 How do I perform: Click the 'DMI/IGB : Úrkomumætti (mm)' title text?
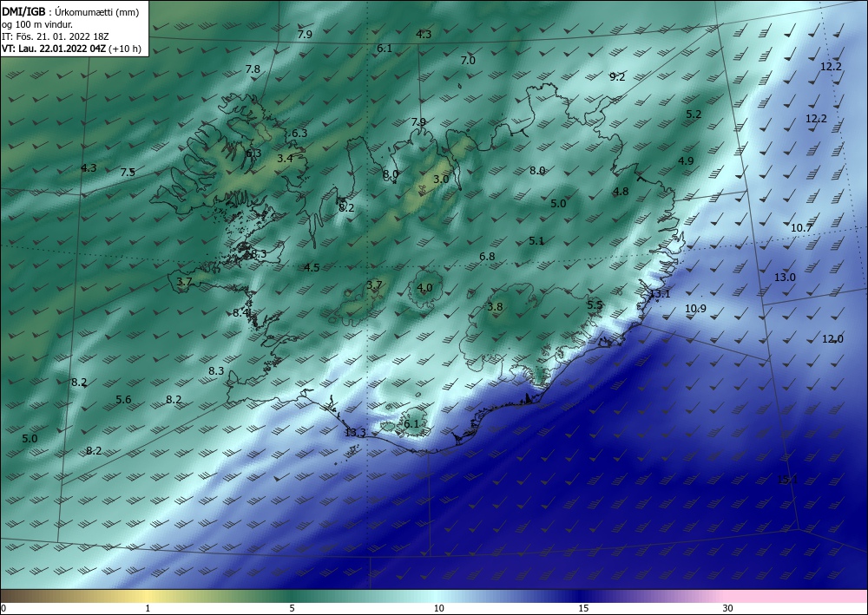click(x=70, y=12)
